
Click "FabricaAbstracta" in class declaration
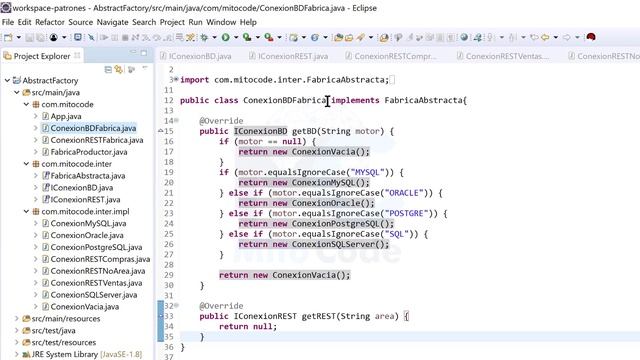click(x=423, y=100)
